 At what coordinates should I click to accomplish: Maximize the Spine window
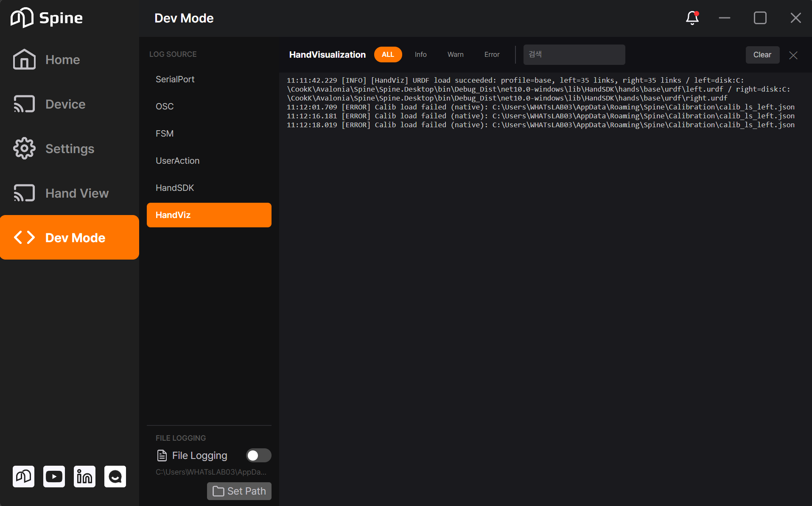coord(760,18)
